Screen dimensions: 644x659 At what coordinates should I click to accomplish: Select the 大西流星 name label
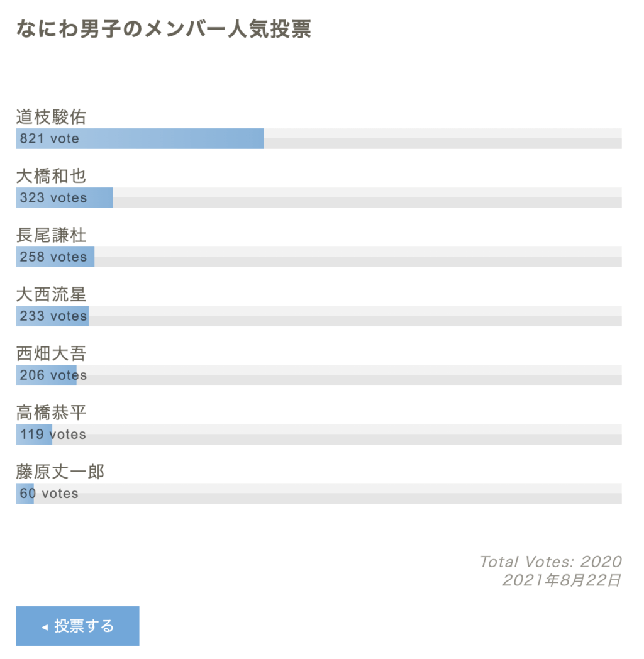[x=51, y=294]
